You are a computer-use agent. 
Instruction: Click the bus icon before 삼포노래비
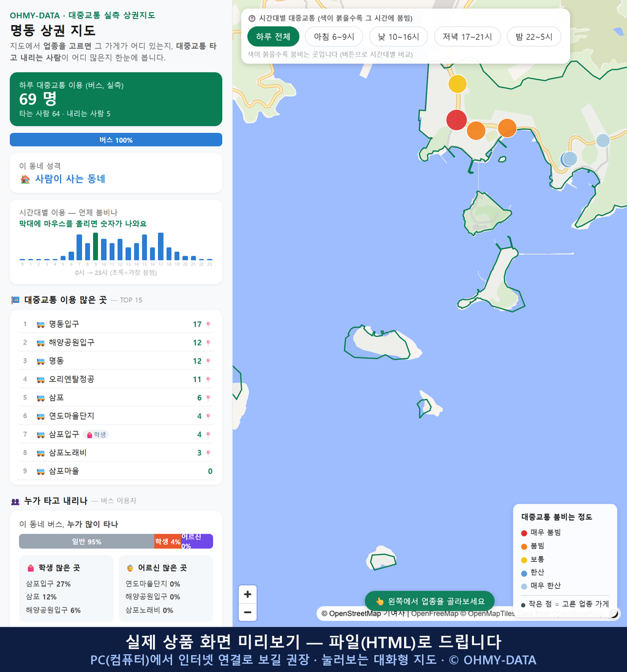41,453
